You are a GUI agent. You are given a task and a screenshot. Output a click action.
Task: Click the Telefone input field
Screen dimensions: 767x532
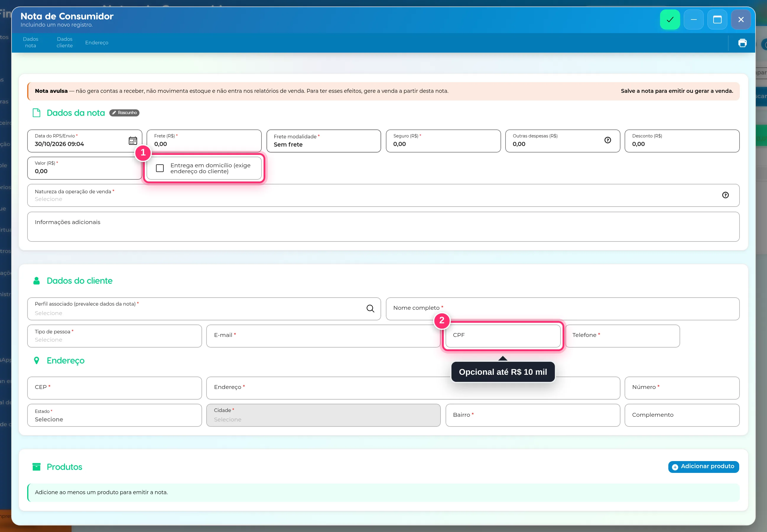pyautogui.click(x=623, y=336)
